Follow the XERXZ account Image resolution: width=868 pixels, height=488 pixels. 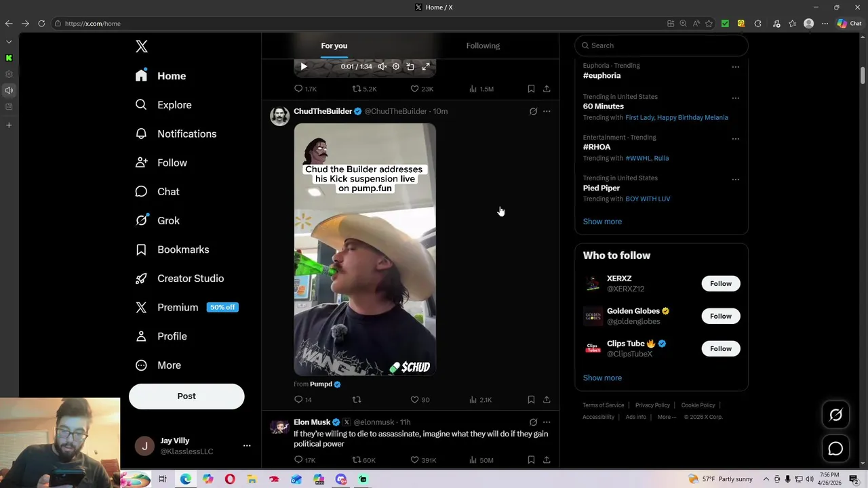coord(721,284)
